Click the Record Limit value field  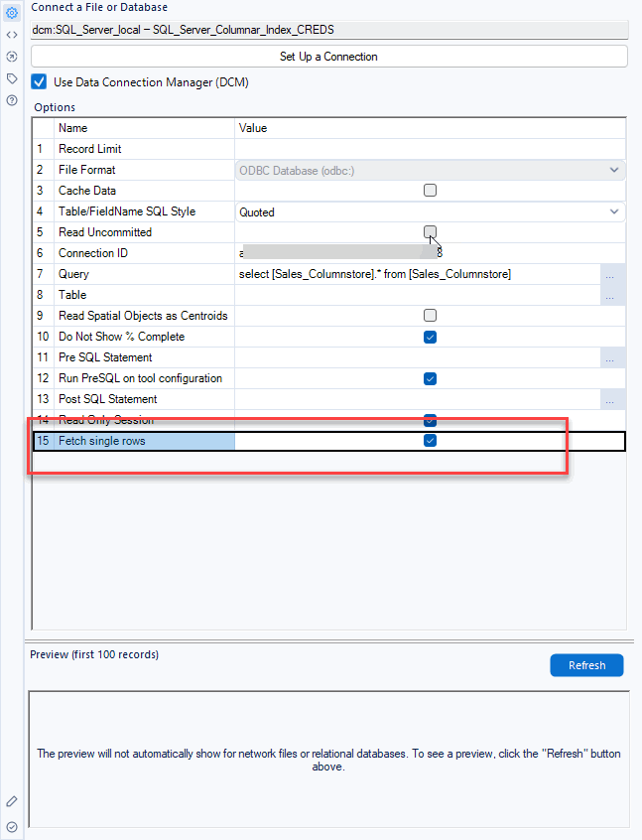430,149
